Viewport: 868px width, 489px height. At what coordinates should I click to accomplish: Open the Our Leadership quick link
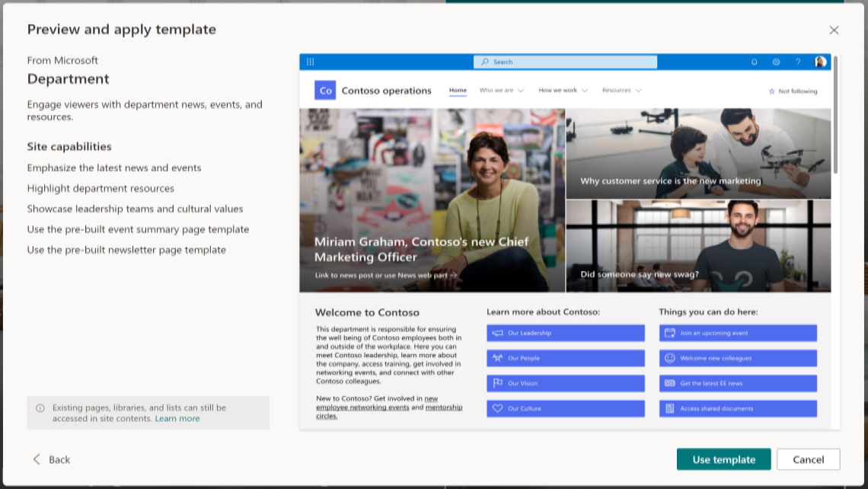tap(565, 333)
